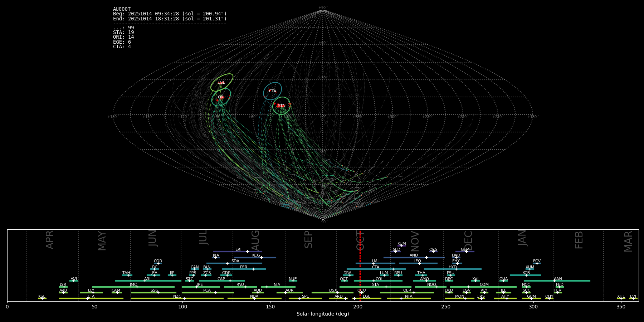
Task: Click the AUG month label in timeline
Action: pos(255,240)
